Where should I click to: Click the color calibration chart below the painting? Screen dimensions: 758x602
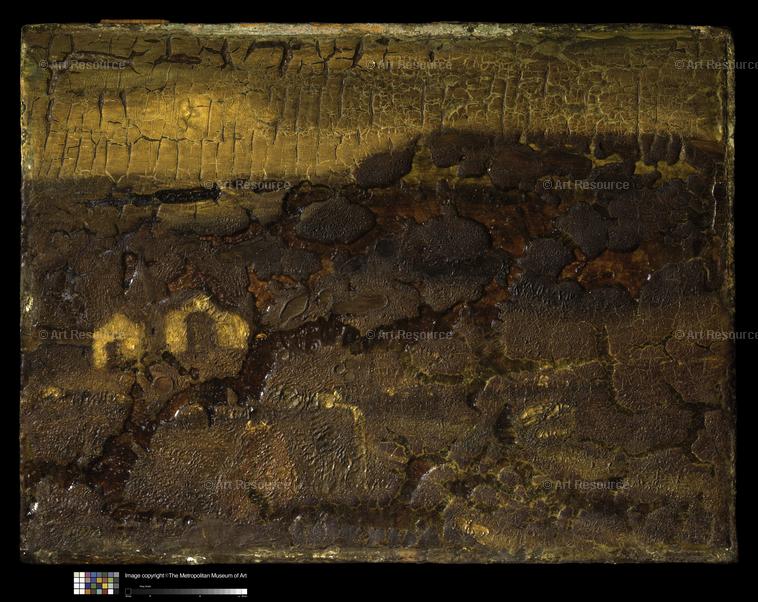(x=96, y=583)
